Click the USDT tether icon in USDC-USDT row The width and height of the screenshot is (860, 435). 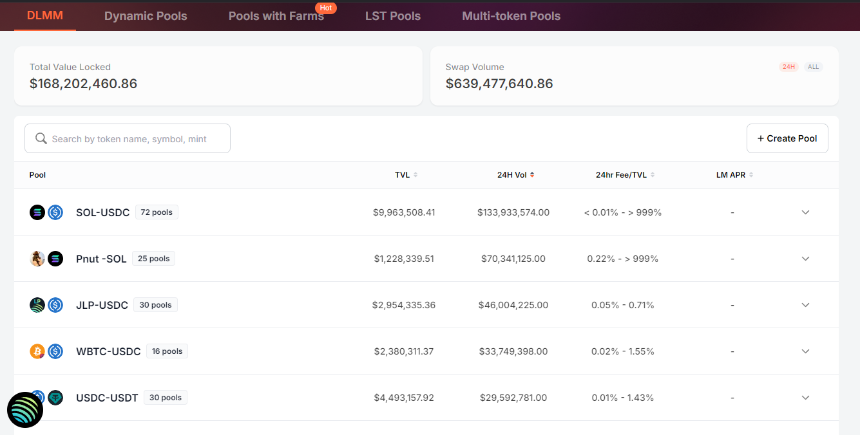point(55,397)
